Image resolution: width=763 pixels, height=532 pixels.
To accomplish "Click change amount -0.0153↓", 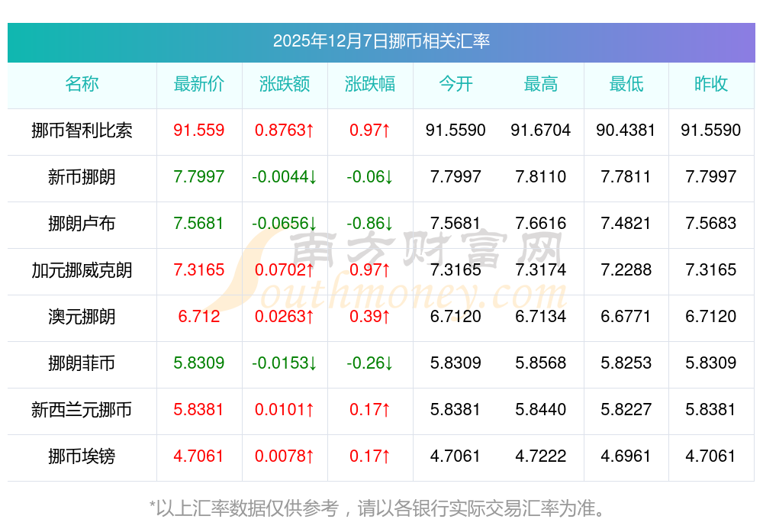I will pyautogui.click(x=285, y=363).
